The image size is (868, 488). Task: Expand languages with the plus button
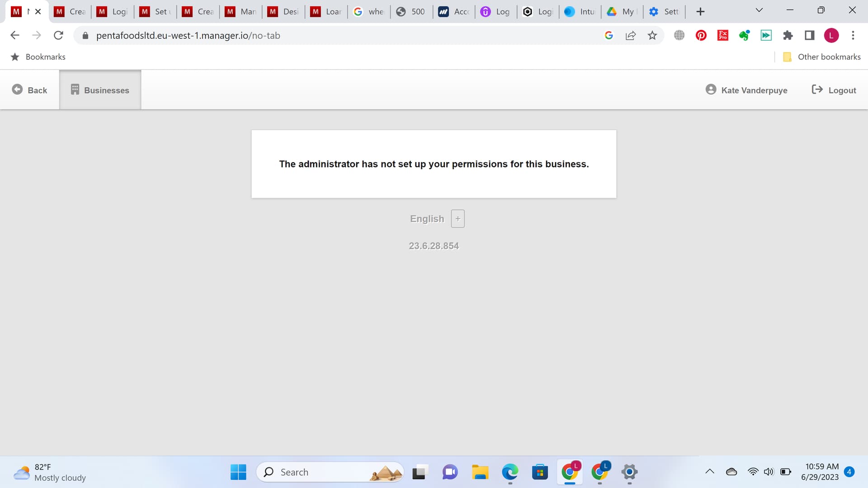[x=458, y=219]
